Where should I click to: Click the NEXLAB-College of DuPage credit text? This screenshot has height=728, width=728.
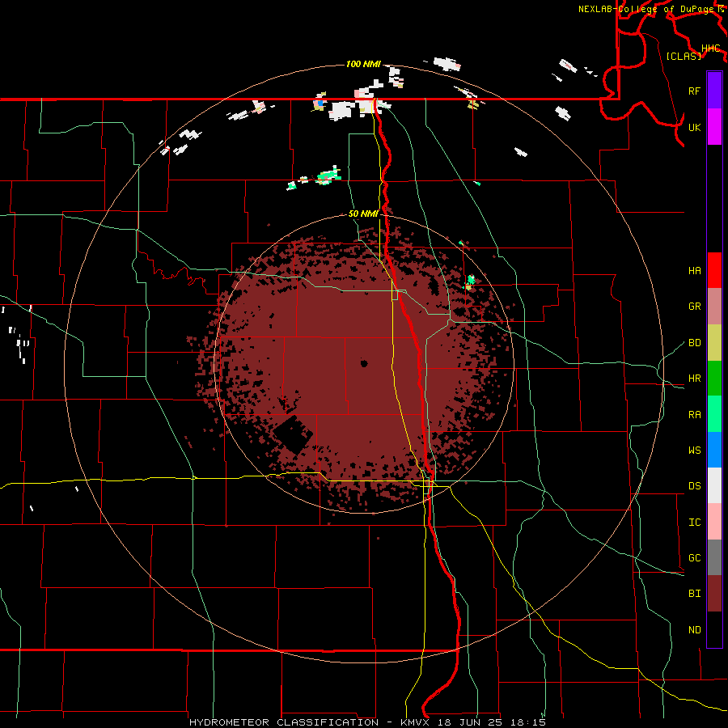pos(645,9)
